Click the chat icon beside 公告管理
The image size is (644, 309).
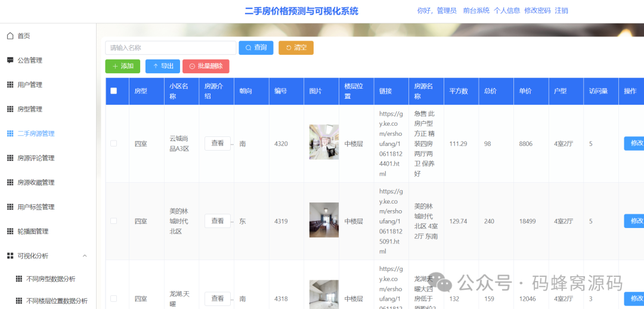(x=10, y=60)
